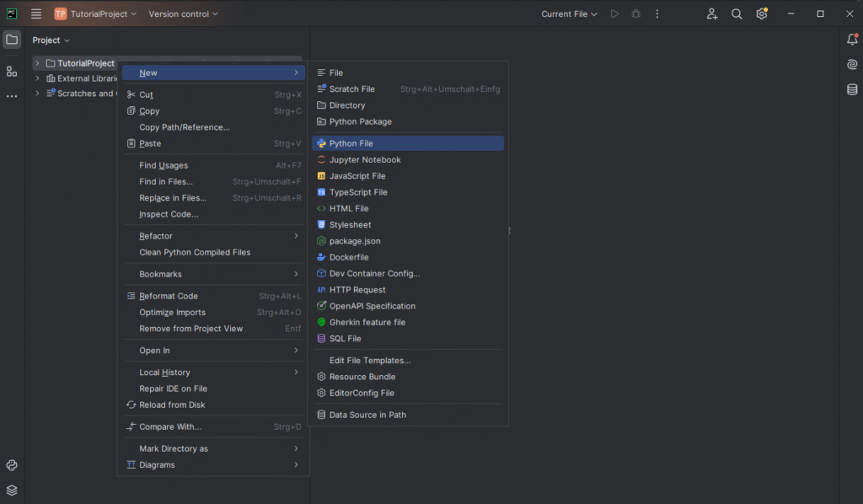Viewport: 863px width, 504px height.
Task: Open the Structure tool window icon
Action: (12, 72)
